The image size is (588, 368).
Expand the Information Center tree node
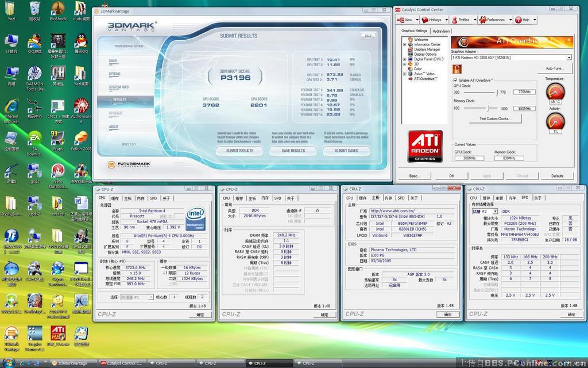[x=405, y=44]
